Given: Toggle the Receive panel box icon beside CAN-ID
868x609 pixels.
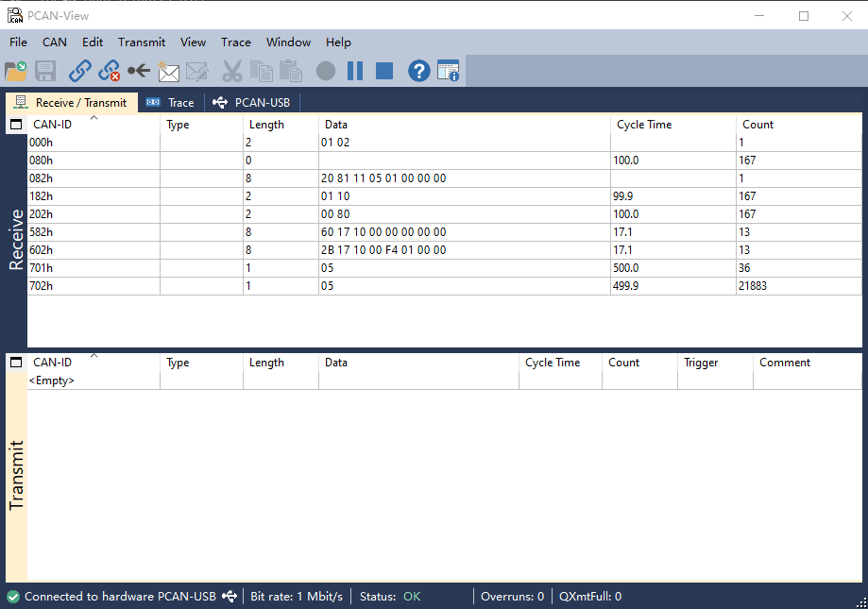Looking at the screenshot, I should click(x=16, y=125).
